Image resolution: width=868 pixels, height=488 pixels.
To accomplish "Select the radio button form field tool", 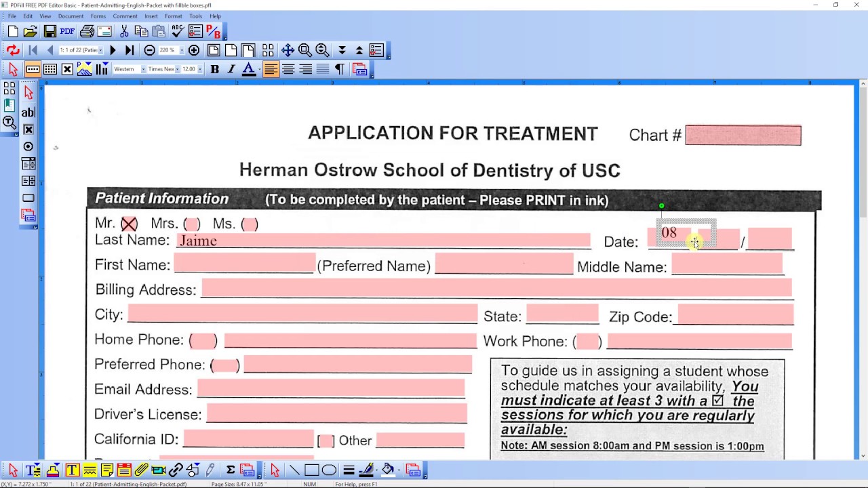I will 28,146.
